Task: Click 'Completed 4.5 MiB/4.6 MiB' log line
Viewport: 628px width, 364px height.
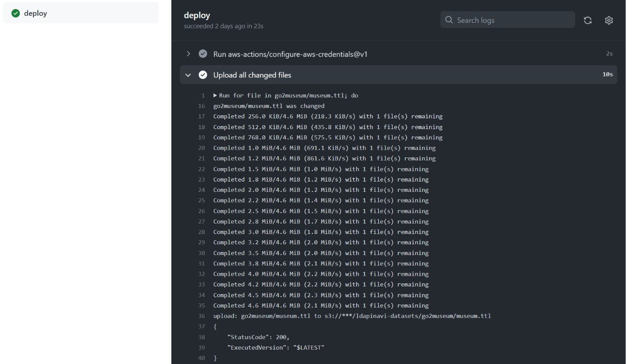Action: click(x=321, y=295)
